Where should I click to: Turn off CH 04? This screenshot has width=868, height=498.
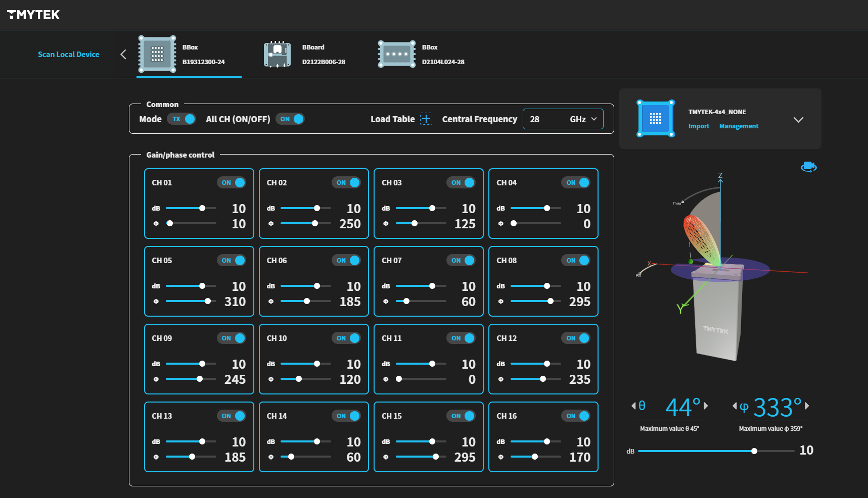576,183
